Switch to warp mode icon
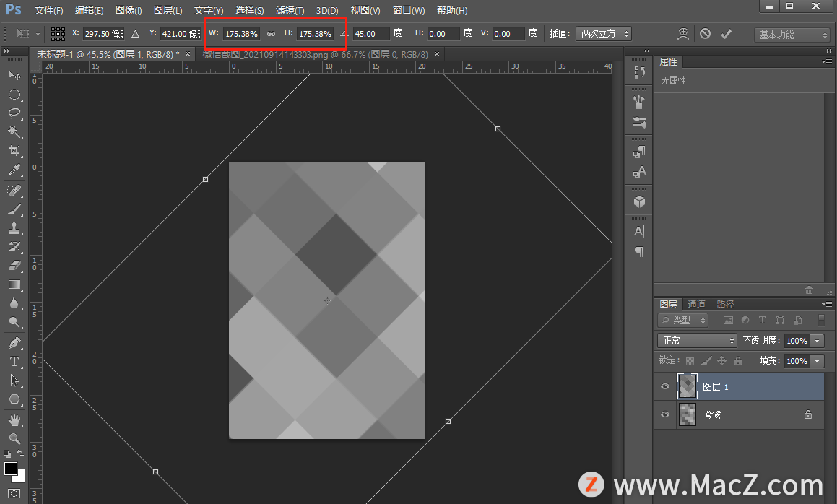 [x=683, y=34]
